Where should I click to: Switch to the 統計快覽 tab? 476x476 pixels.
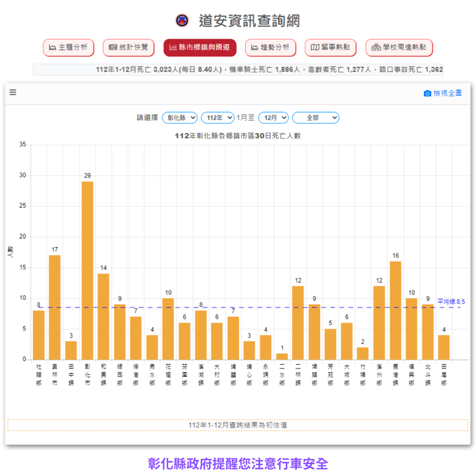(128, 48)
